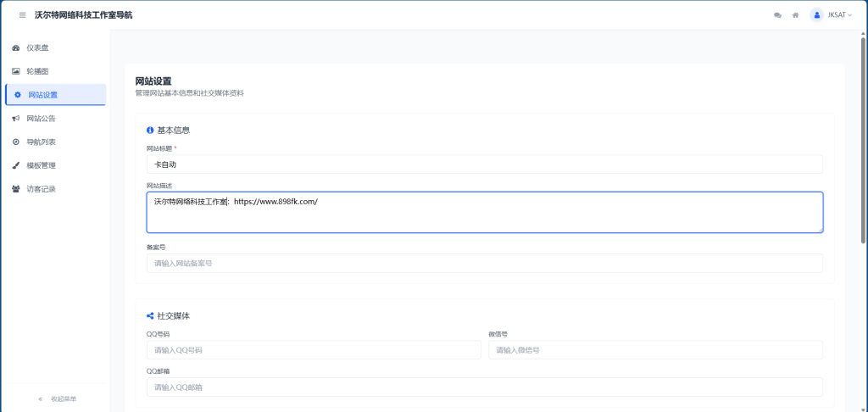Open the chat messages icon
This screenshot has width=868, height=412.
coord(777,15)
